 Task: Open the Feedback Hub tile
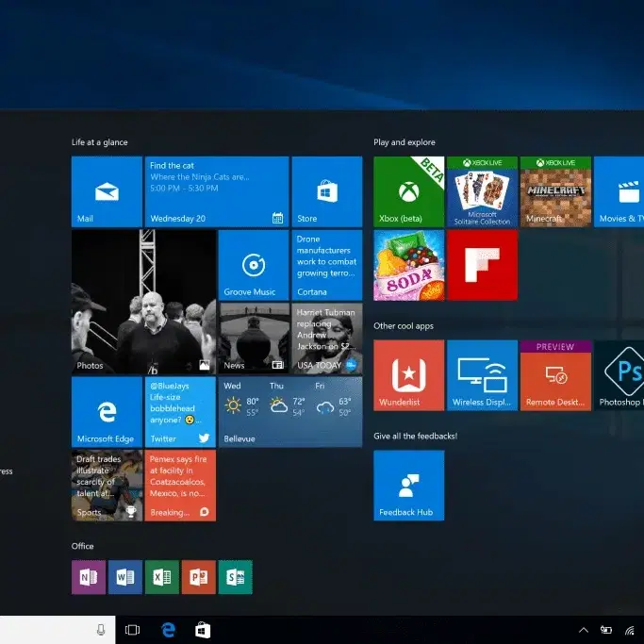[408, 486]
